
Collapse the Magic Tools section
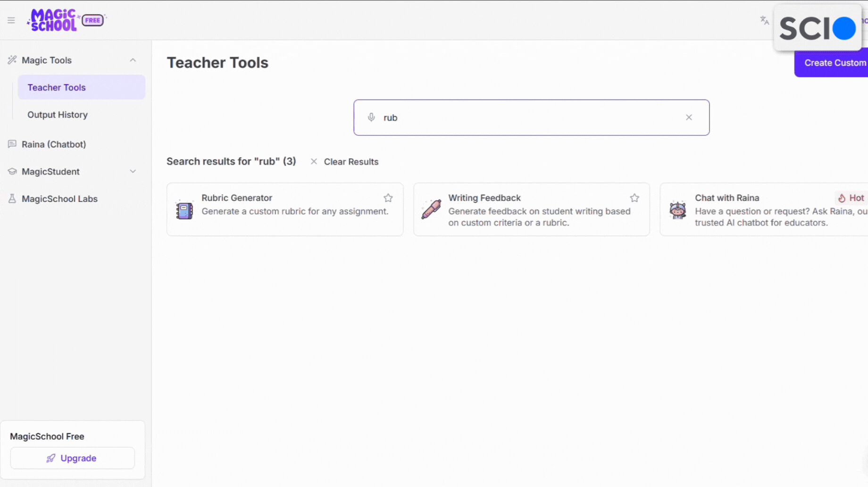133,60
